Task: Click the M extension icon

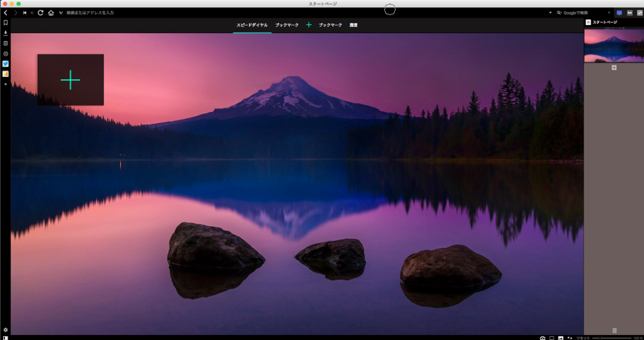Action: (630, 13)
